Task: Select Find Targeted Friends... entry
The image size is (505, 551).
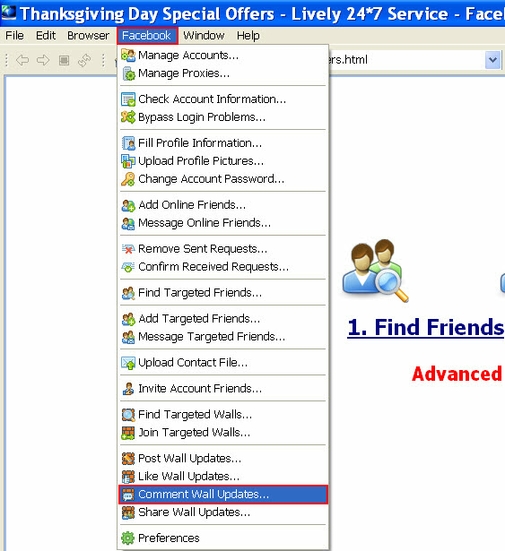Action: point(223,293)
